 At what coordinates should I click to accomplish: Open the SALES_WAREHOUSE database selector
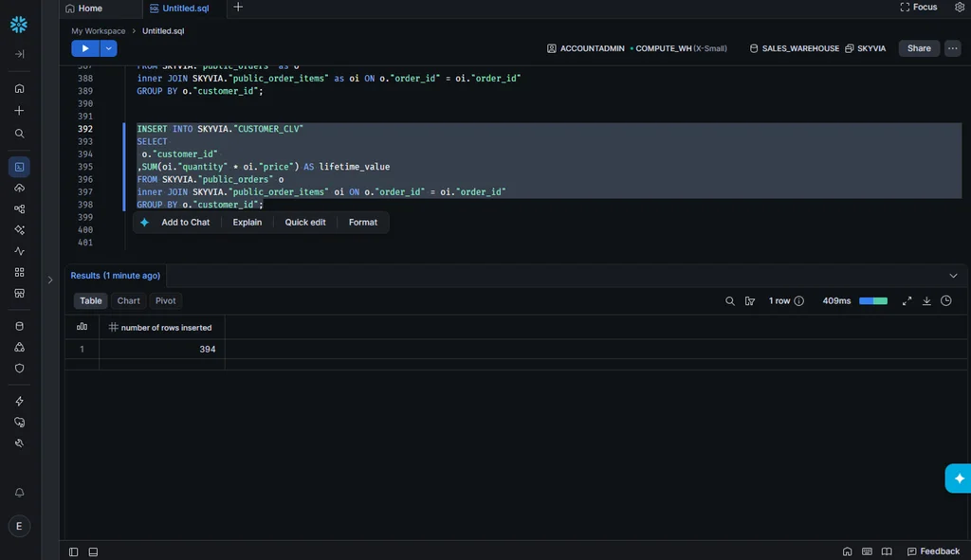coord(795,48)
